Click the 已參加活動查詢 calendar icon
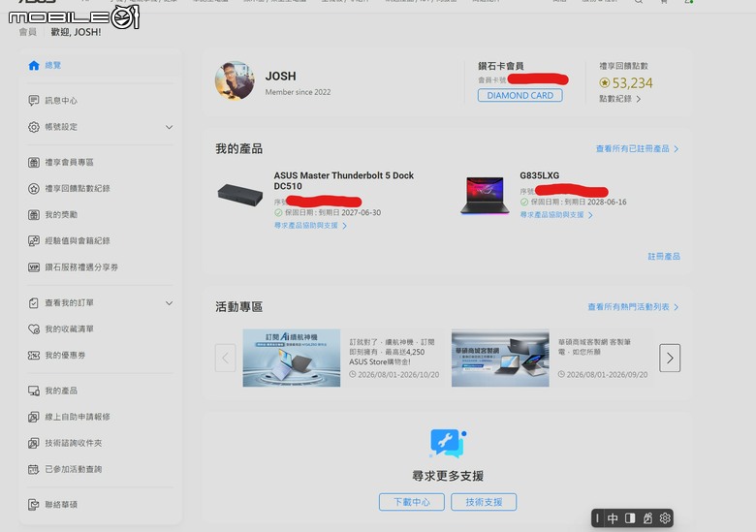 [34, 469]
